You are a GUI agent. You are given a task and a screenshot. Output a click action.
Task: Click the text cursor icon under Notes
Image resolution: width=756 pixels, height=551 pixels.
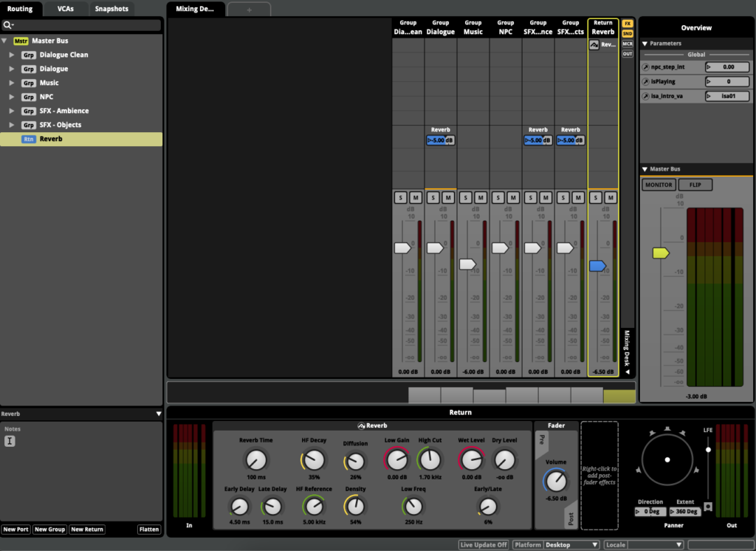10,442
